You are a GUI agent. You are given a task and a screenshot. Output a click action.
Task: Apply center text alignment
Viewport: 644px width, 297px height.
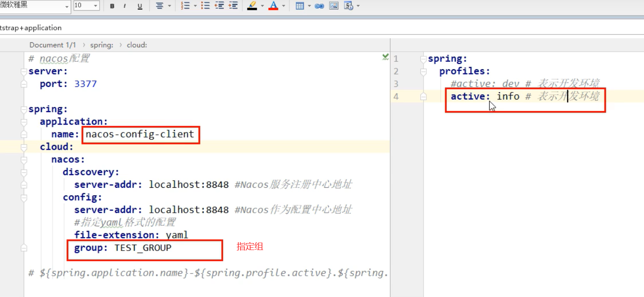159,6
